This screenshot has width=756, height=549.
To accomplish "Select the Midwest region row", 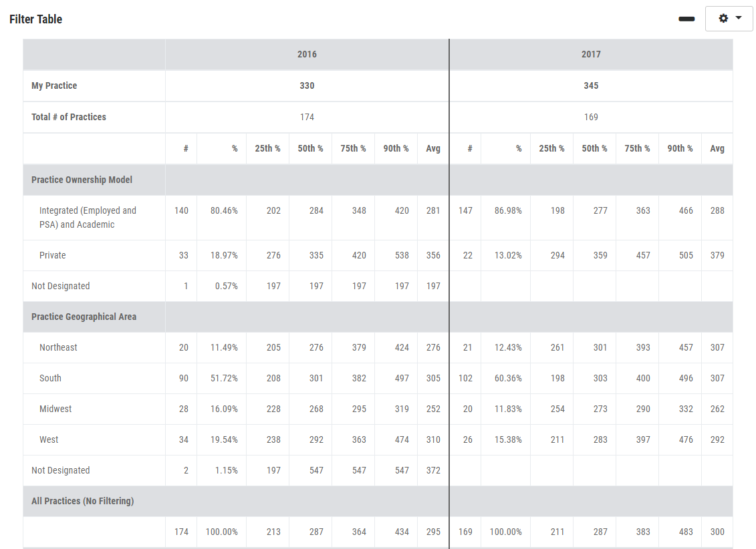I will pyautogui.click(x=55, y=409).
